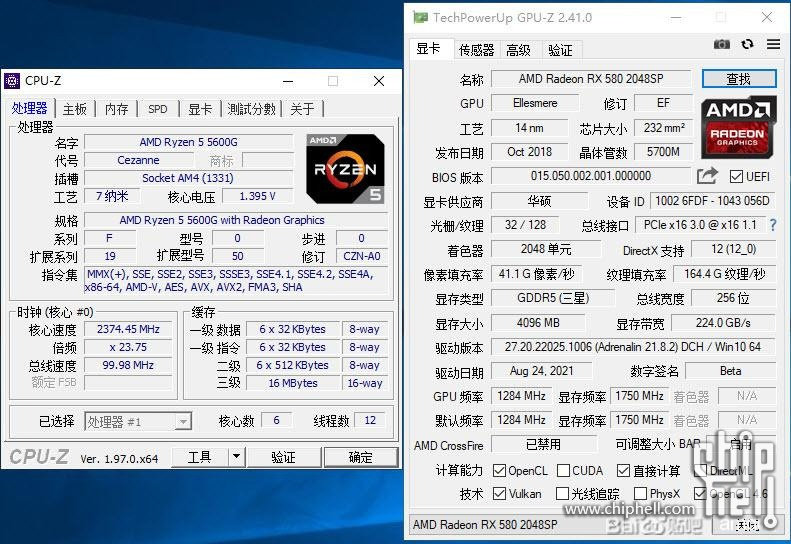Open the GPU-Z hamburger menu
791x544 pixels.
click(773, 44)
